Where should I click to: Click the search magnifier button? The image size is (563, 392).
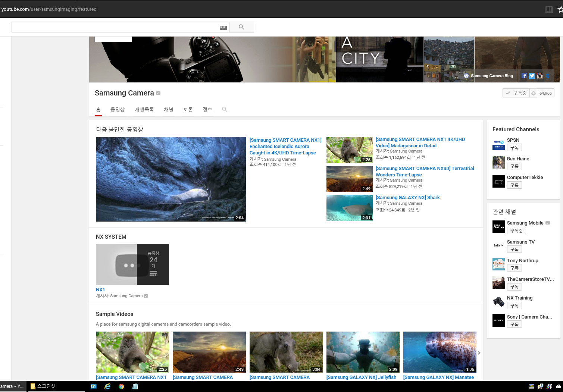241,27
